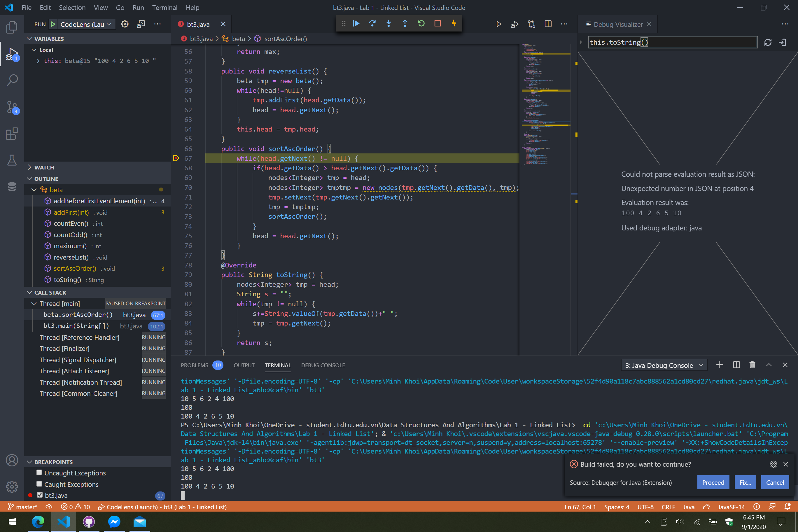Open the Run menu
This screenshot has width=798, height=532.
pyautogui.click(x=138, y=8)
